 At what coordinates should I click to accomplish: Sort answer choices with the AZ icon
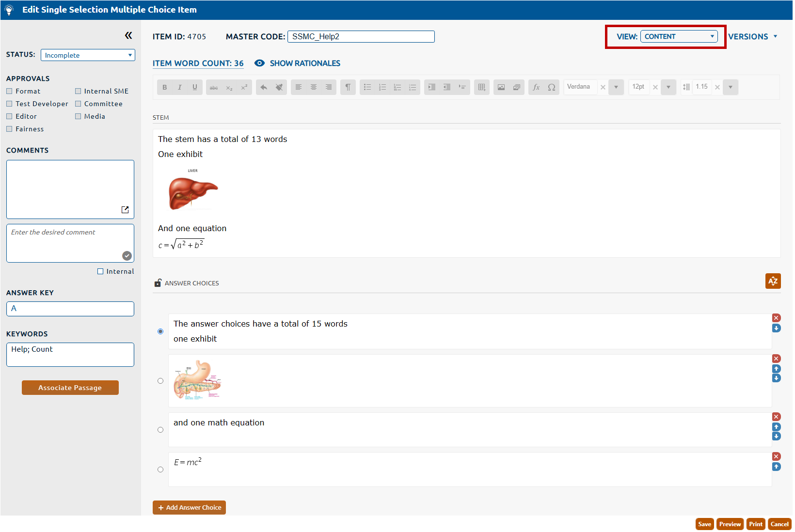[773, 281]
